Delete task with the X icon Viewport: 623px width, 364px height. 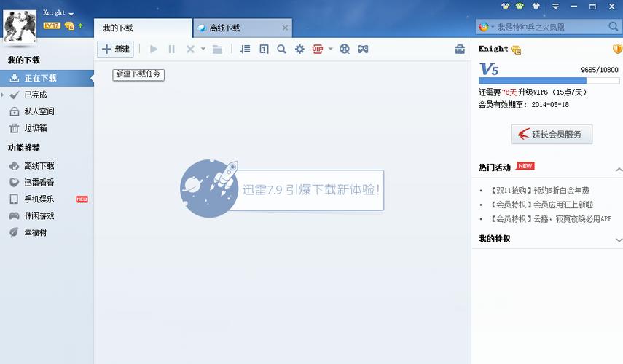pyautogui.click(x=190, y=50)
